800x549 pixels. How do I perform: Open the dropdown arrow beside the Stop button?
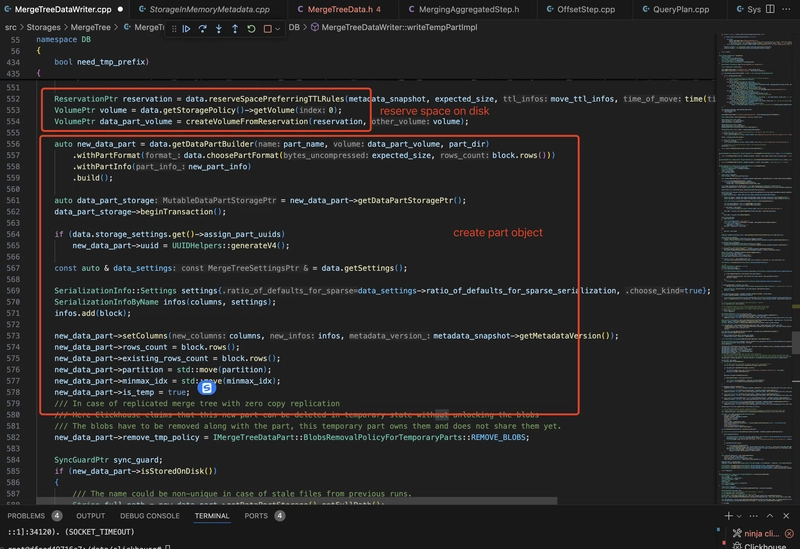pos(278,29)
